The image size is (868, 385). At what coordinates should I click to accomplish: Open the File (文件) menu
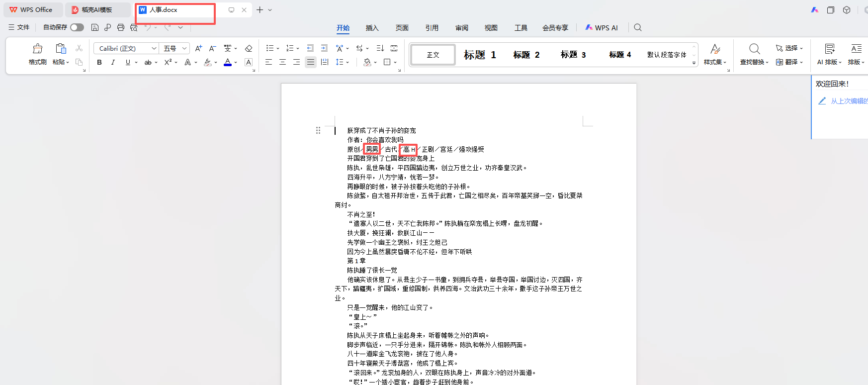point(19,27)
